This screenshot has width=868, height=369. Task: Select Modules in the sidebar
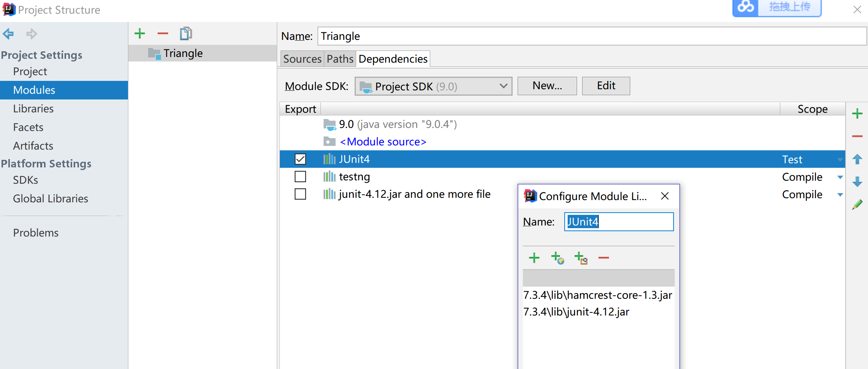(64, 90)
